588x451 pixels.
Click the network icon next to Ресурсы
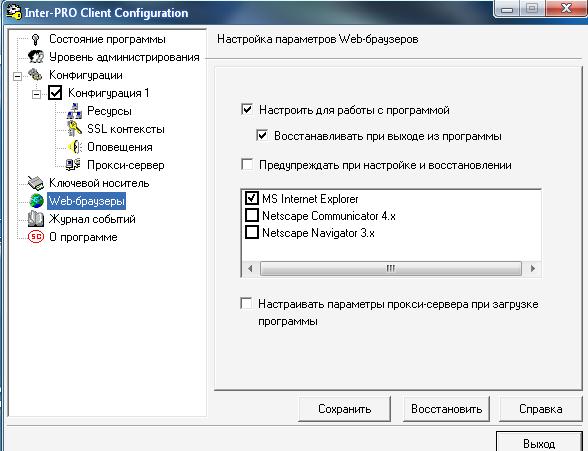[74, 111]
